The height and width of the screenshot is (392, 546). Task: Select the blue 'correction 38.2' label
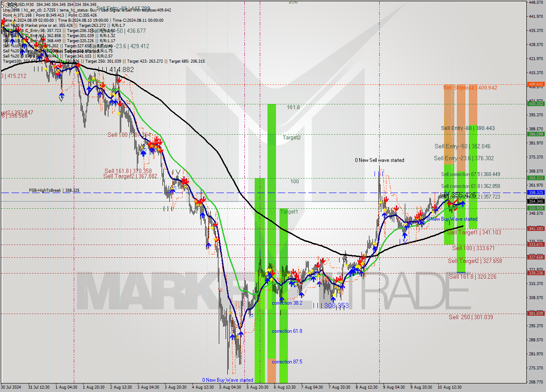click(x=287, y=303)
